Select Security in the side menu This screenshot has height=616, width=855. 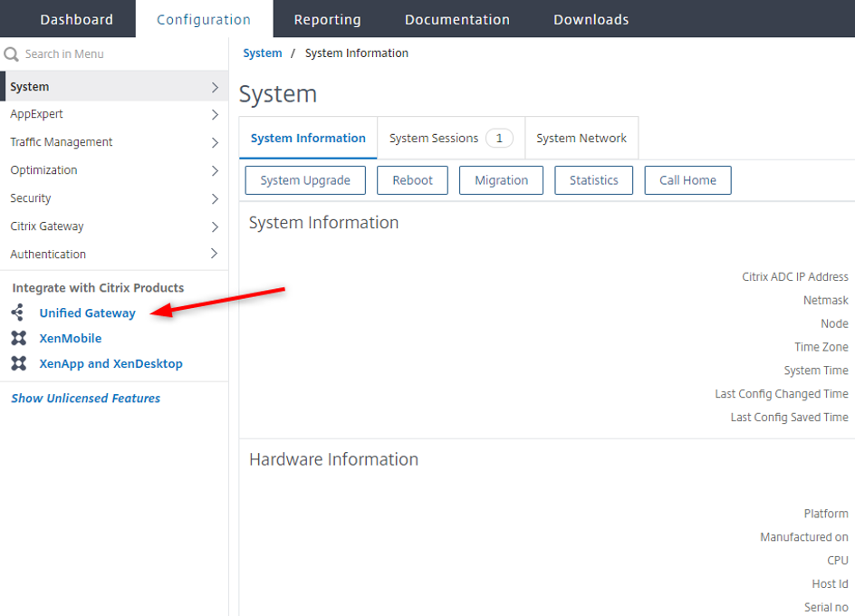pos(114,198)
